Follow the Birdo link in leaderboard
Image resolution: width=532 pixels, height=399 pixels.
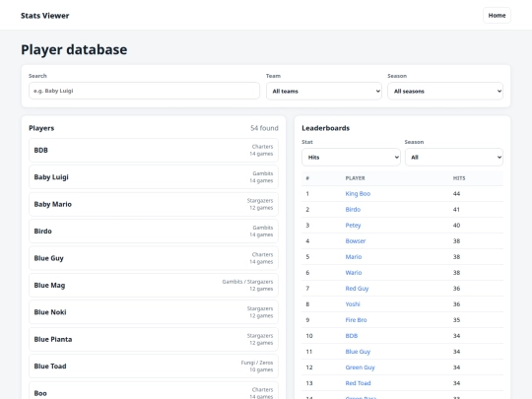[x=353, y=209]
